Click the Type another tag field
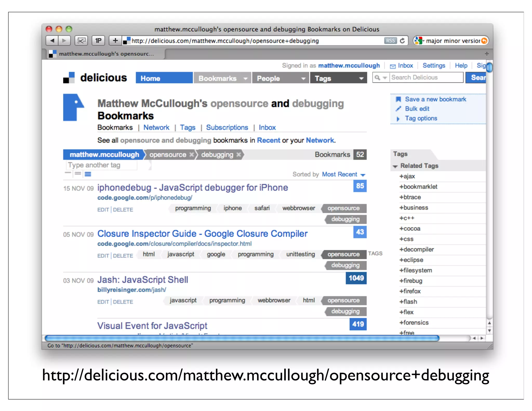This screenshot has width=532, height=411. [102, 165]
